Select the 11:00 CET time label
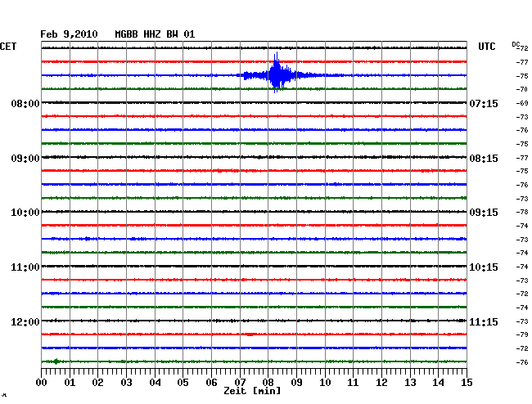Image resolution: width=532 pixels, height=404 pixels. [x=25, y=267]
